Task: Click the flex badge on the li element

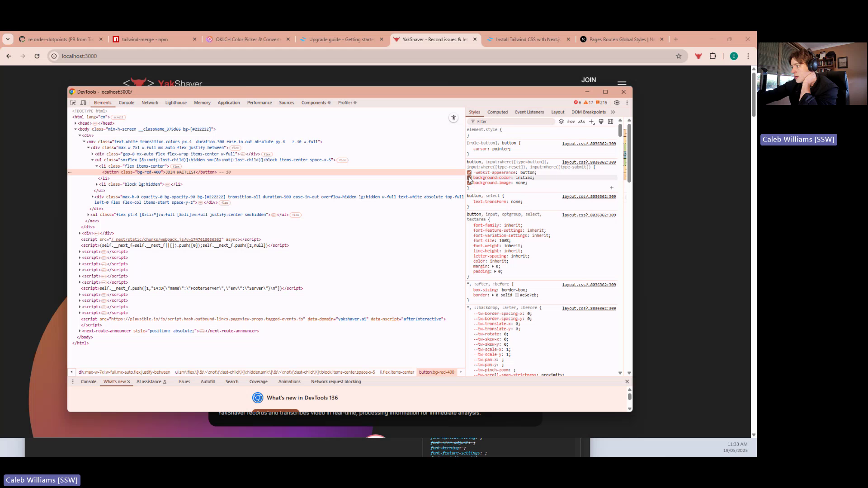Action: coord(176,166)
